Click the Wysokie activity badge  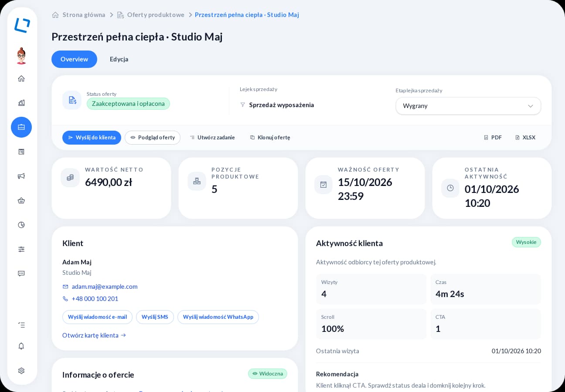[x=526, y=242]
